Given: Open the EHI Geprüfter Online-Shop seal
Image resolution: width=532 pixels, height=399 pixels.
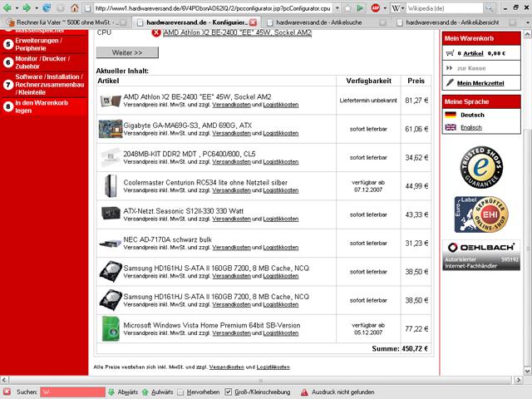Looking at the screenshot, I should pyautogui.click(x=481, y=214).
